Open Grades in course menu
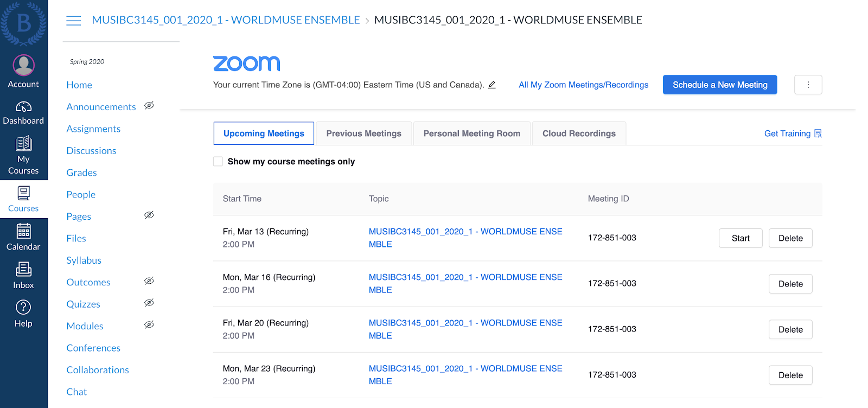This screenshot has height=408, width=868. 81,173
